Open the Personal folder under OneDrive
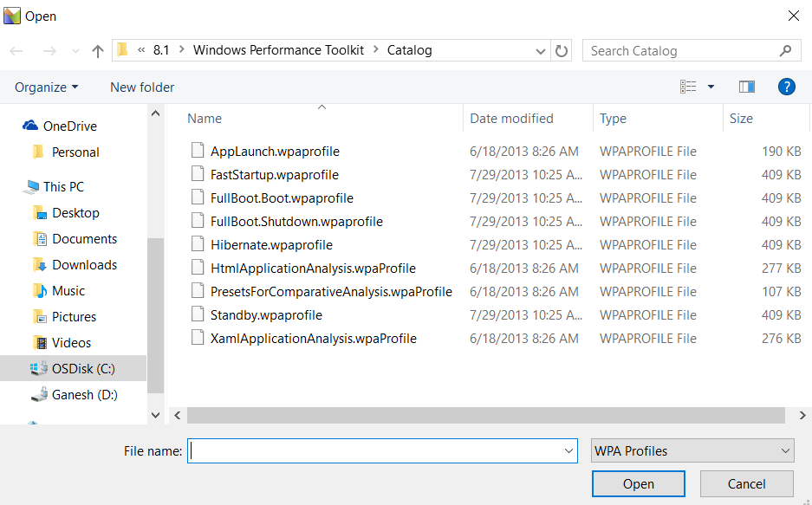The width and height of the screenshot is (812, 505). [75, 152]
